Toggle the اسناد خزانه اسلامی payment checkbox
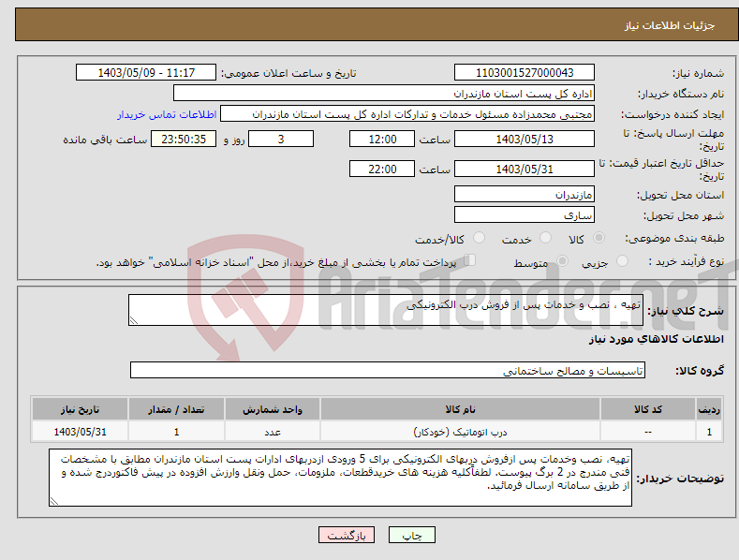 tap(469, 260)
